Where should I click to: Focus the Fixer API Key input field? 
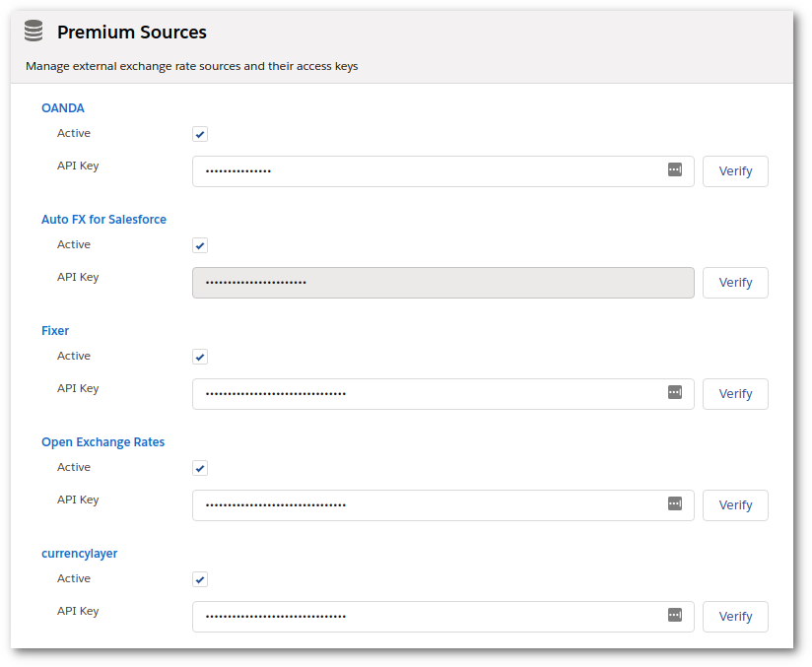click(x=442, y=394)
